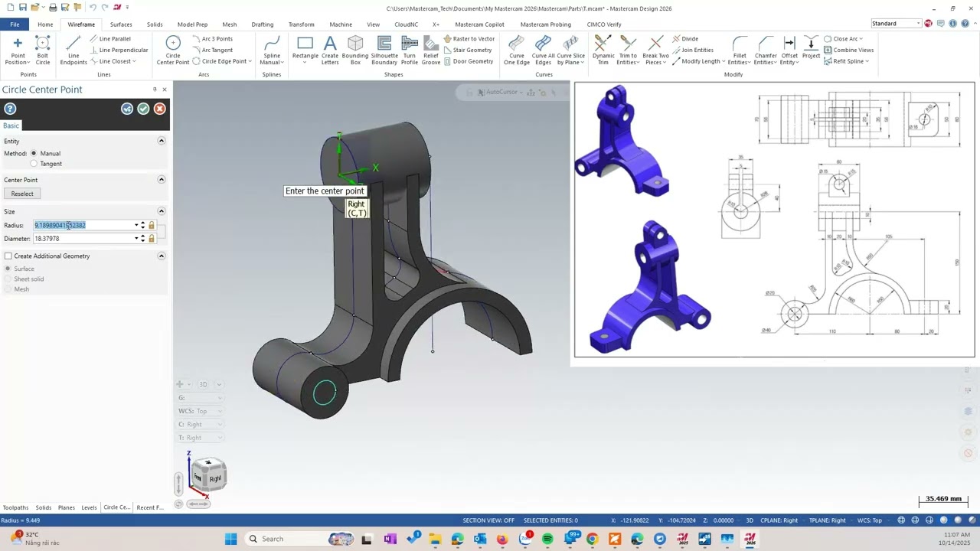Activate the Circle Center Point tool
Viewport: 980px width, 551px height.
[x=173, y=50]
